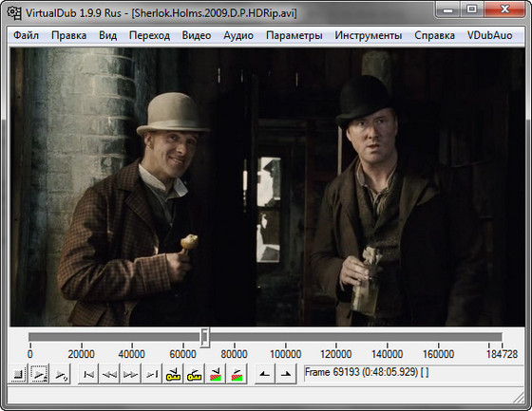Click the Frame 69193 position field
This screenshot has width=532, height=411.
(x=413, y=373)
